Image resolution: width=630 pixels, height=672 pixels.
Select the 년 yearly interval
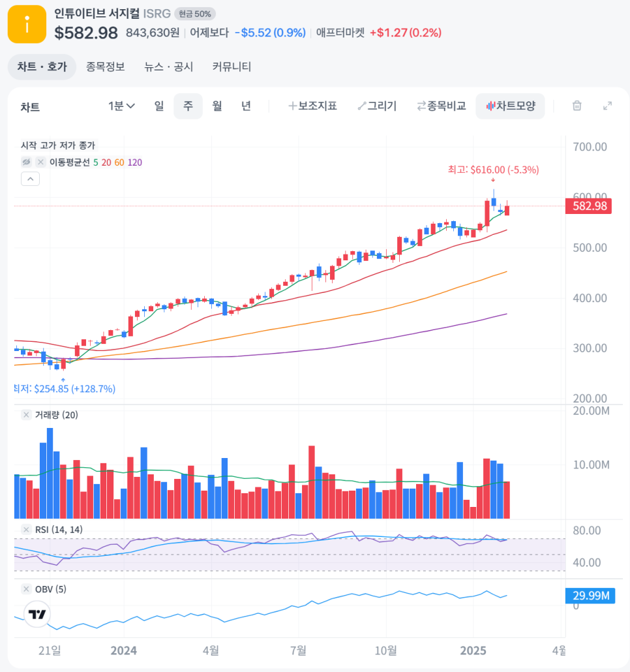pyautogui.click(x=246, y=106)
